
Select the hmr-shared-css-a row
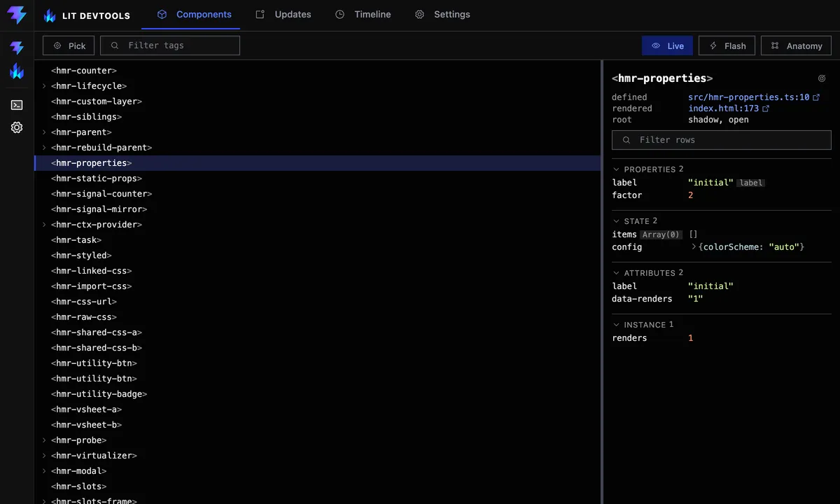(318, 332)
